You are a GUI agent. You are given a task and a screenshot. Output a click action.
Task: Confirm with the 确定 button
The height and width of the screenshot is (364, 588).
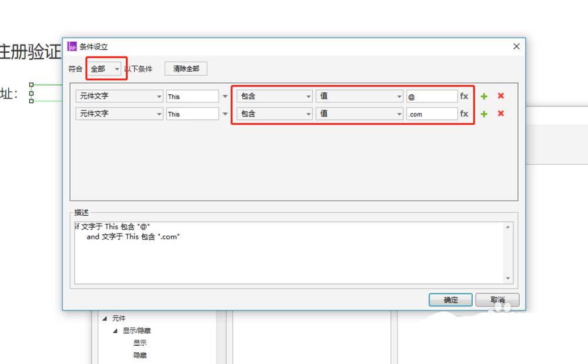(x=450, y=300)
